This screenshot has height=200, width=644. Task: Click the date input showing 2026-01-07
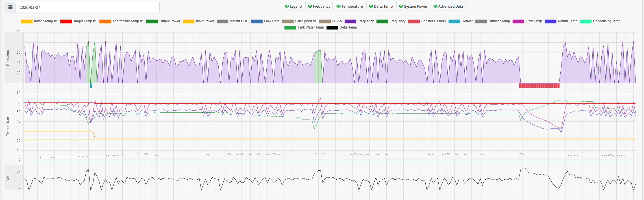click(88, 7)
